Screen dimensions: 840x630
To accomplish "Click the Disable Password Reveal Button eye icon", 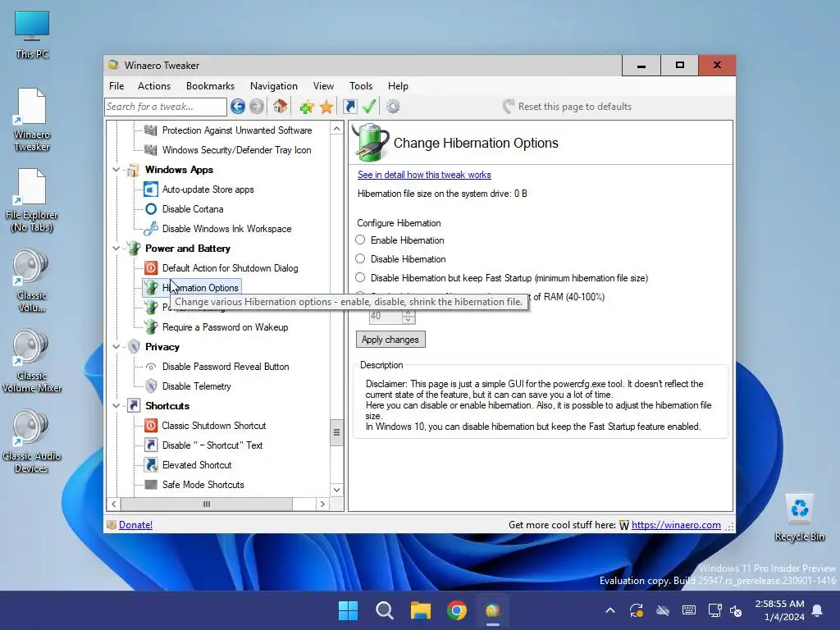I will coord(151,367).
